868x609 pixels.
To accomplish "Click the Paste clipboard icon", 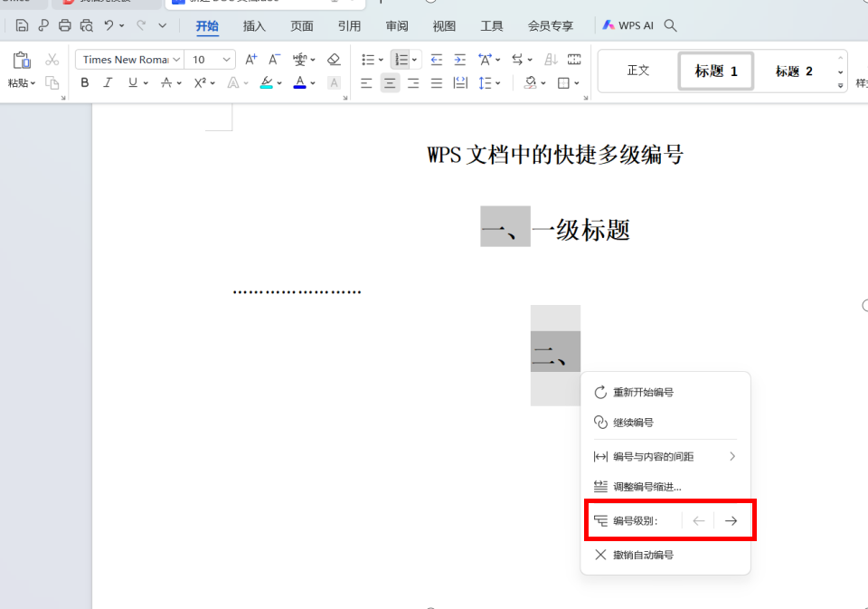I will point(22,60).
